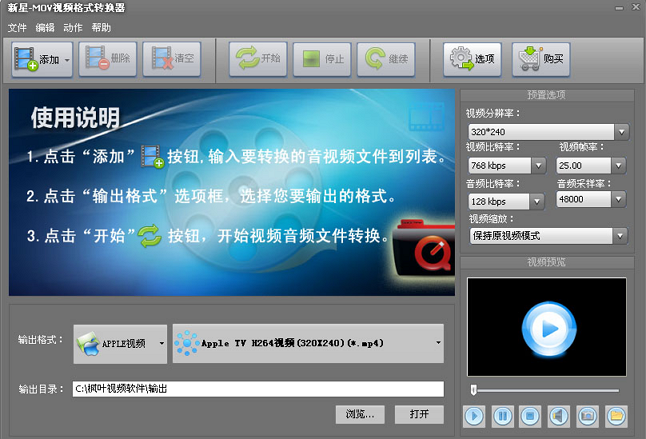Click the 使用说明 heading text
Image resolution: width=646 pixels, height=439 pixels.
pyautogui.click(x=75, y=118)
